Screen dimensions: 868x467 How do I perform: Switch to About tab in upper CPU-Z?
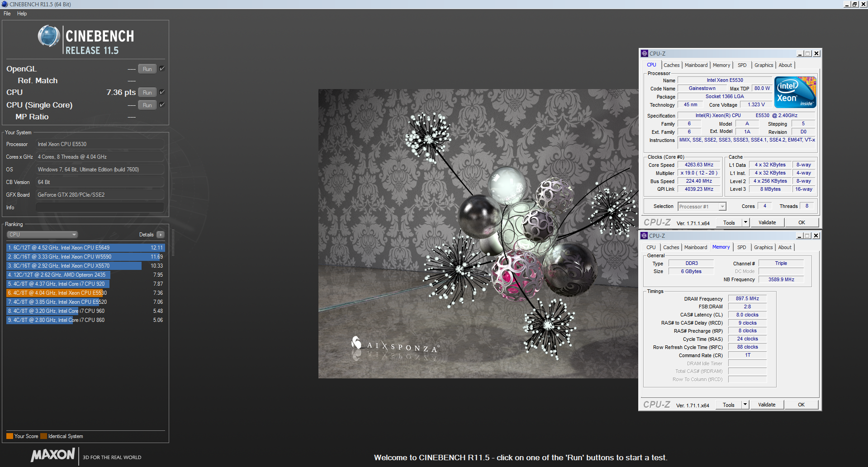coord(785,65)
